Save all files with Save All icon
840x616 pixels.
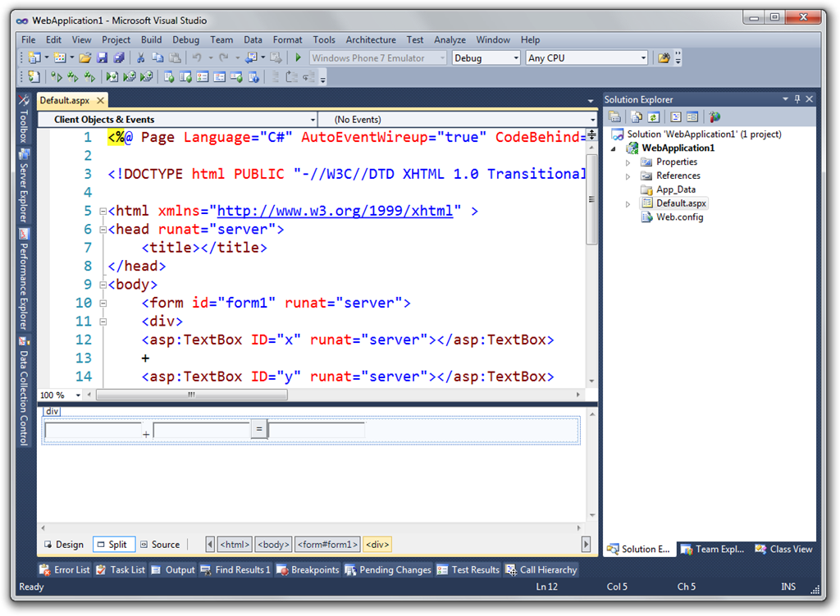pos(118,57)
